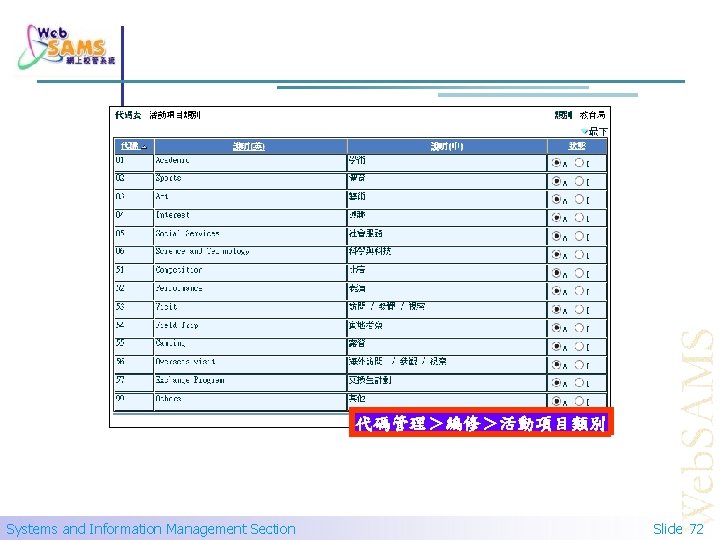Image resolution: width=720 pixels, height=540 pixels.
Task: Select status A for Visit row
Action: pos(556,309)
